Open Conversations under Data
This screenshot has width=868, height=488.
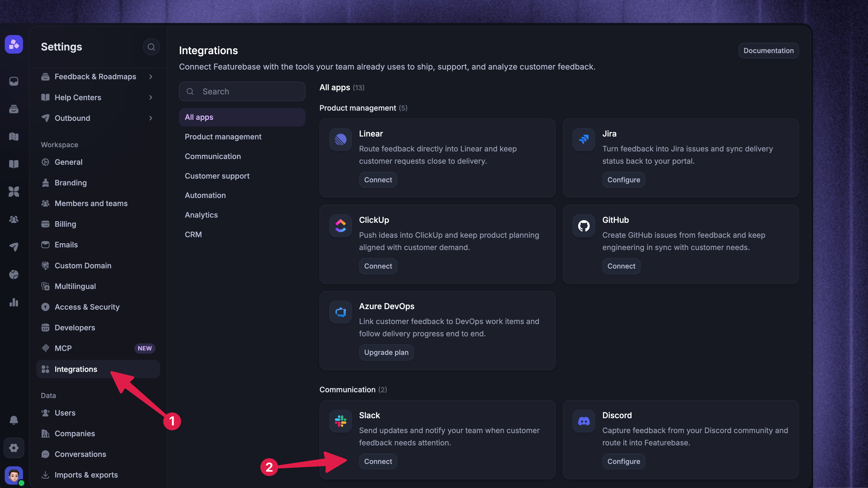click(x=98, y=454)
